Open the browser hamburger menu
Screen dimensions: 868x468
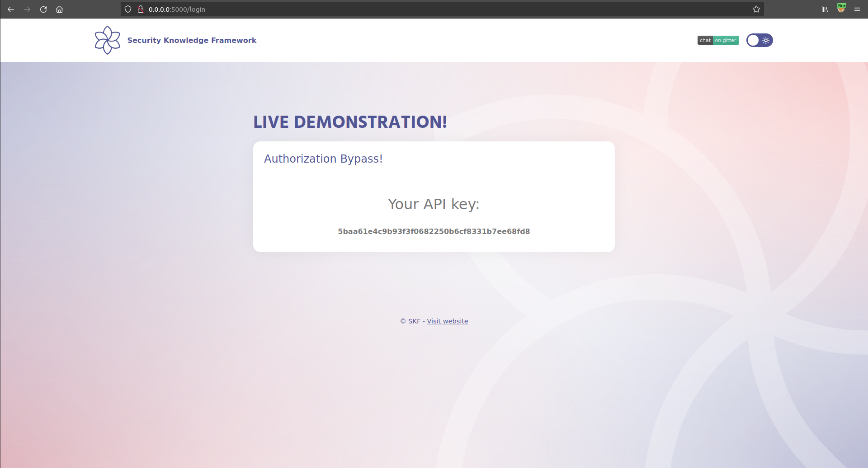coord(857,9)
